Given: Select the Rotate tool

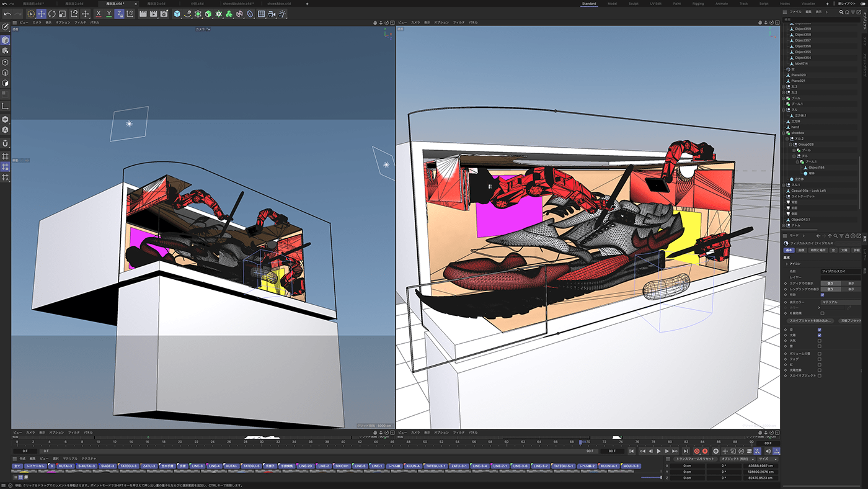Looking at the screenshot, I should point(51,14).
